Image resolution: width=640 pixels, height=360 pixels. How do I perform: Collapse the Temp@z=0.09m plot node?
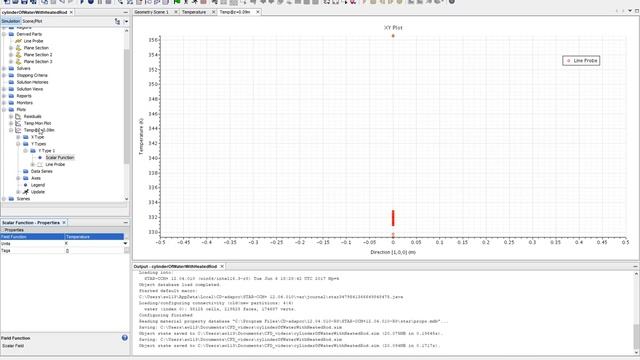pyautogui.click(x=11, y=130)
